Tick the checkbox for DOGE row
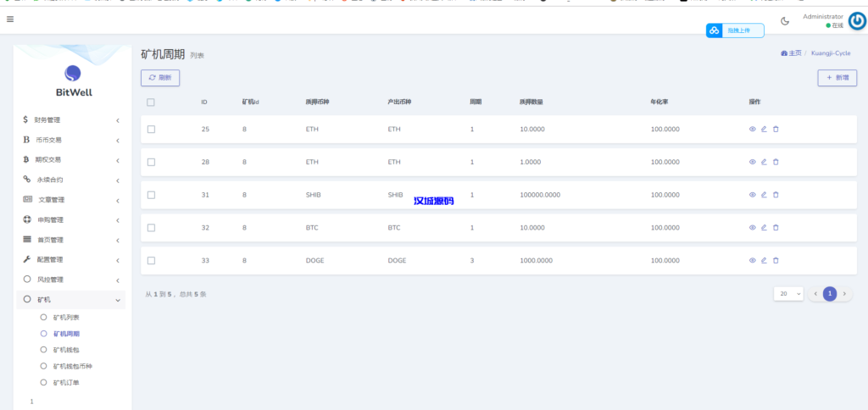The width and height of the screenshot is (868, 410). (151, 260)
